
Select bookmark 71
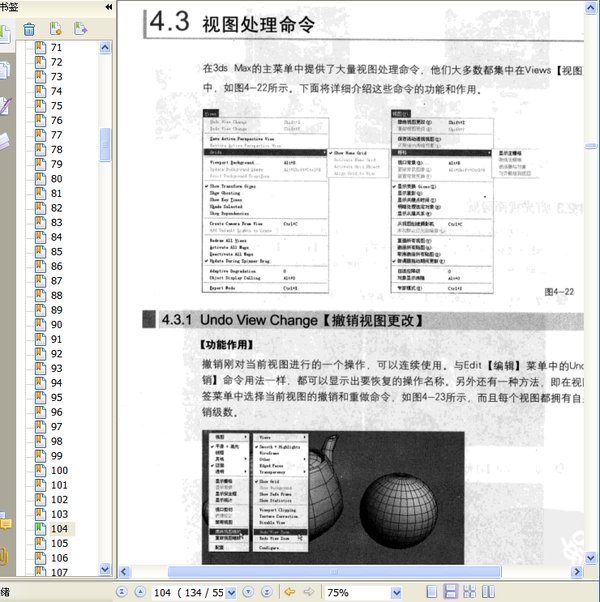coord(56,47)
